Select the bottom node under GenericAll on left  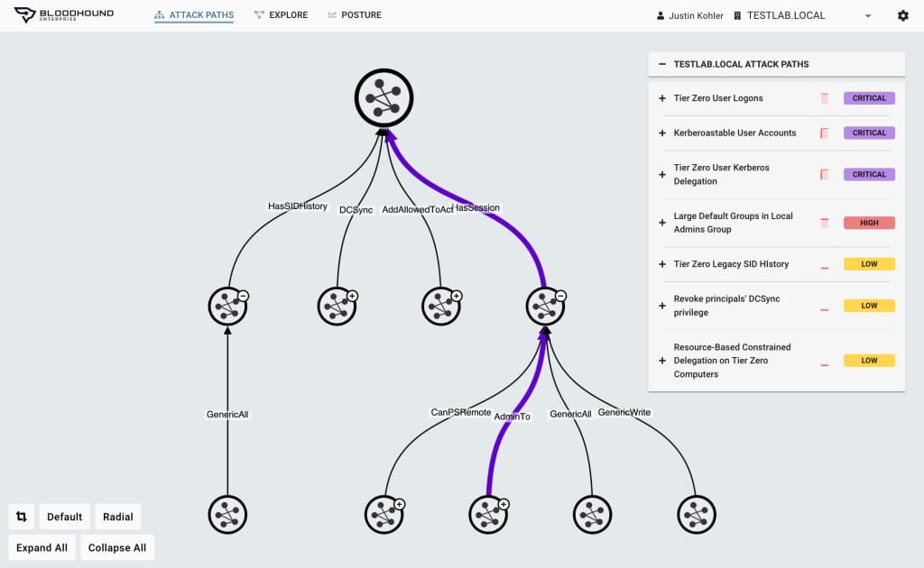pos(227,515)
